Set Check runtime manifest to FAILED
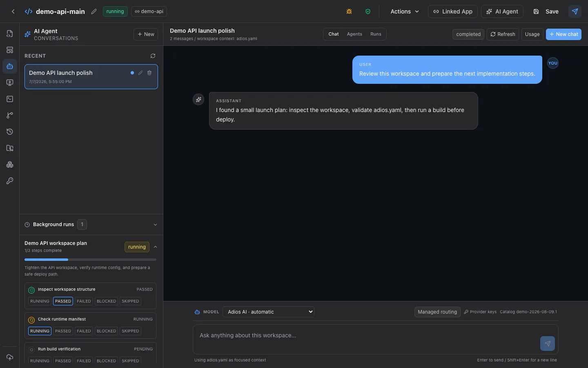The height and width of the screenshot is (368, 588). (x=84, y=331)
